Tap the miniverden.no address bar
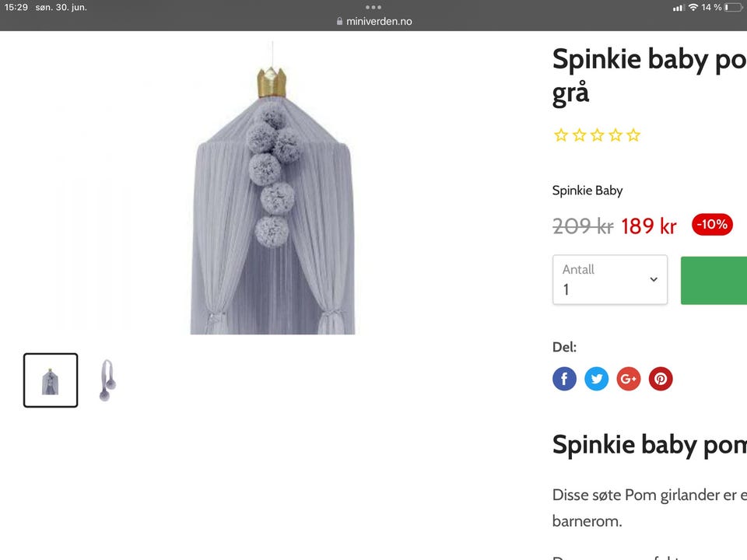The width and height of the screenshot is (747, 560). (x=373, y=21)
